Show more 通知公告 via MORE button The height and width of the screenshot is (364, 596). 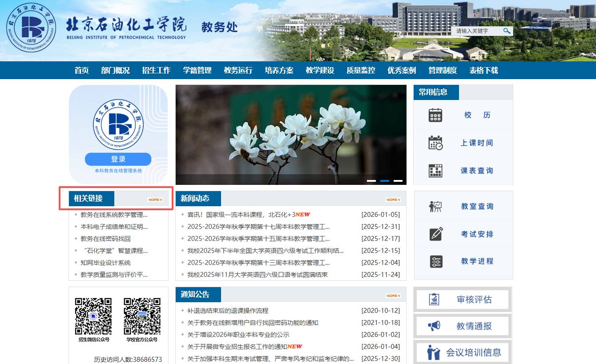[393, 296]
